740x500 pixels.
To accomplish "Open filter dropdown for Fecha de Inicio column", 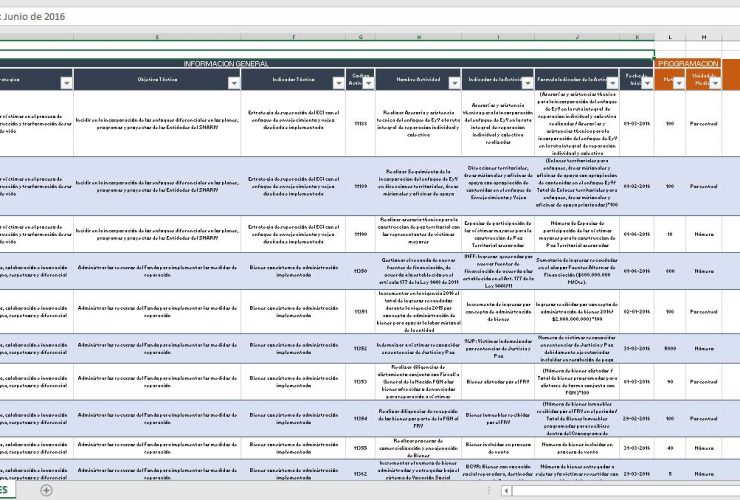I will 647,83.
